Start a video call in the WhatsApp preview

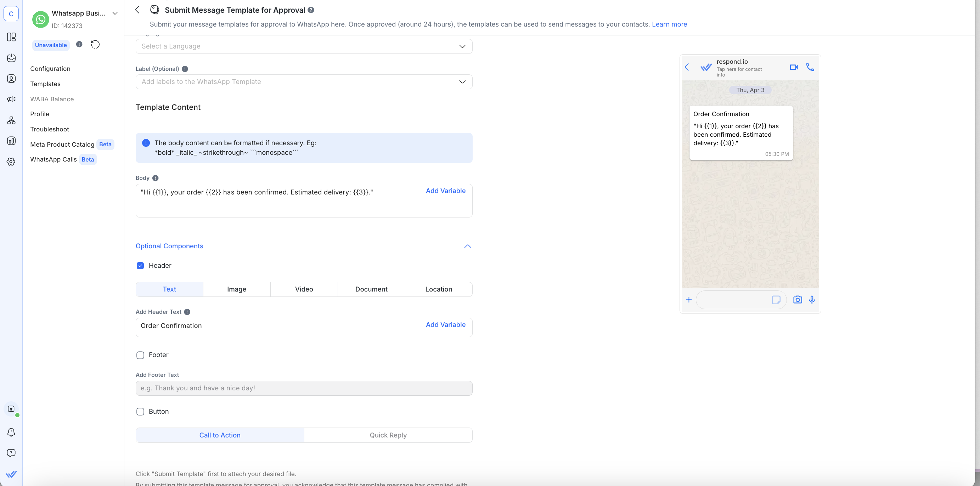(794, 67)
